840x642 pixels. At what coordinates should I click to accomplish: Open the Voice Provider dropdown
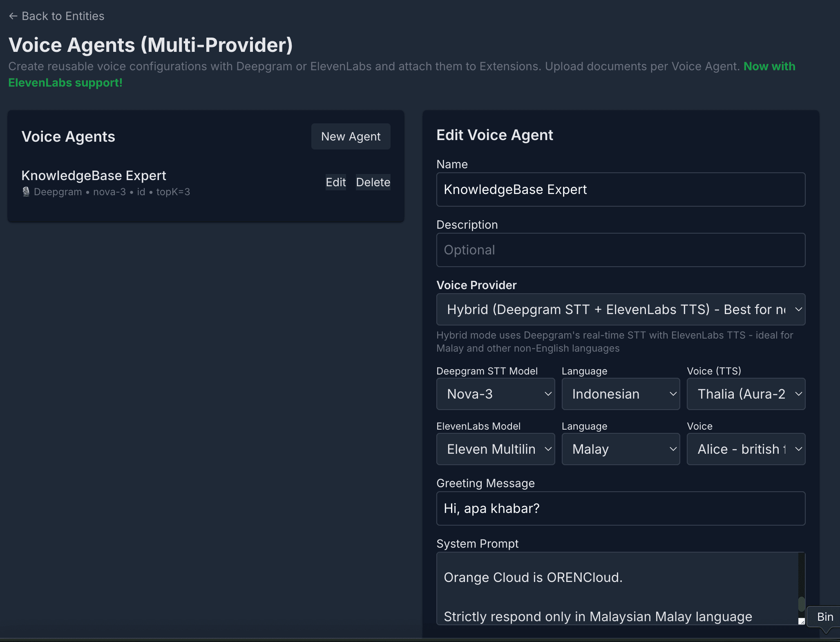pos(620,309)
